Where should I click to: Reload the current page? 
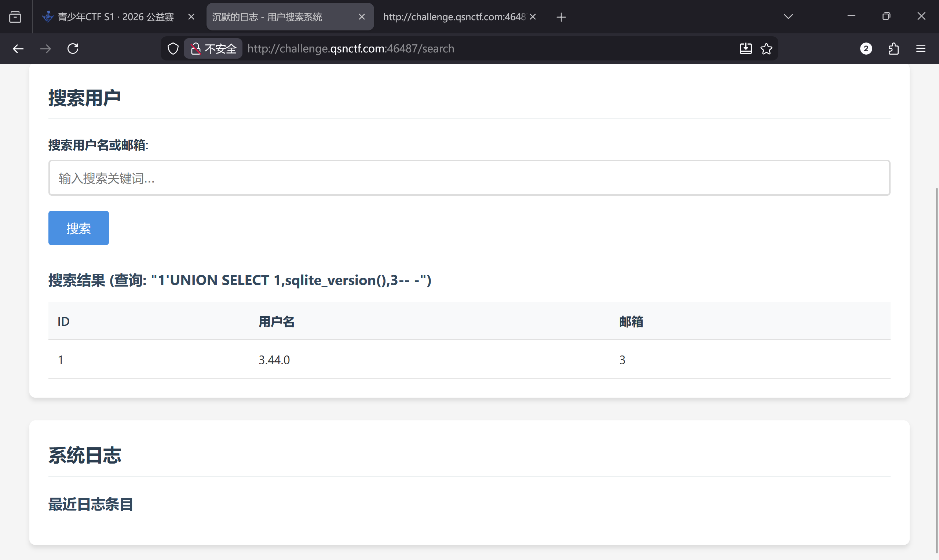[73, 49]
